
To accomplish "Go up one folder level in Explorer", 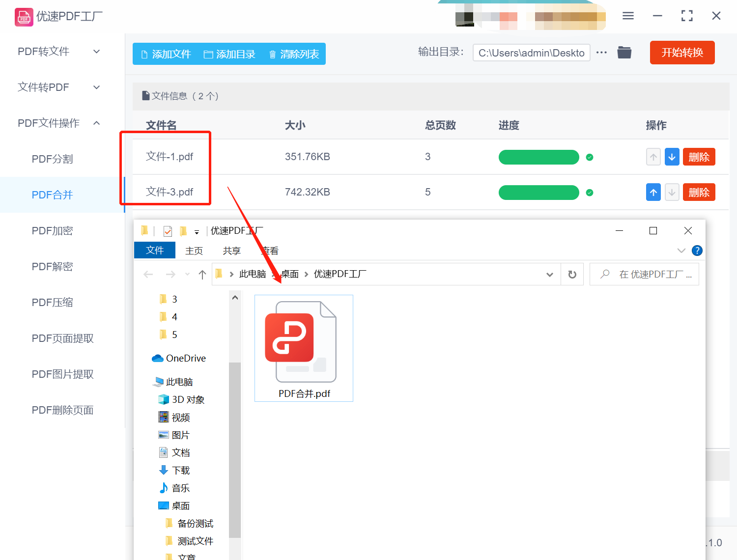I will tap(202, 274).
